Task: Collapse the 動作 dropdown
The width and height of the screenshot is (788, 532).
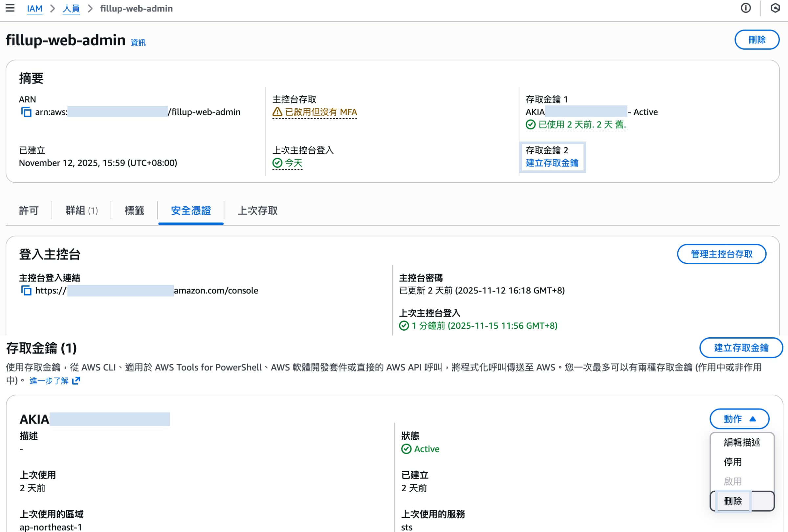Action: pyautogui.click(x=739, y=419)
